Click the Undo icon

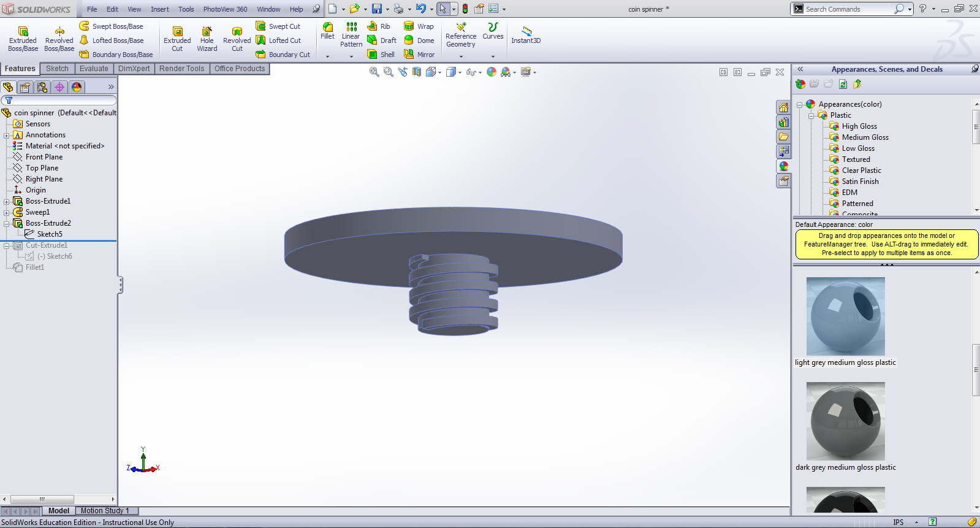tap(420, 9)
